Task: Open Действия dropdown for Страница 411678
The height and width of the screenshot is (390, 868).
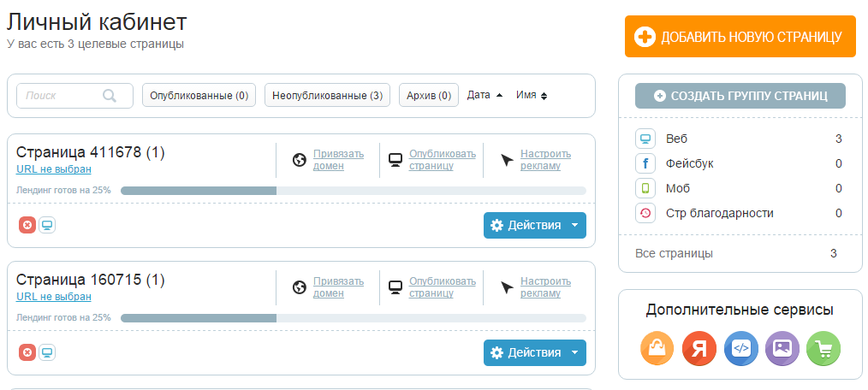Action: point(535,226)
